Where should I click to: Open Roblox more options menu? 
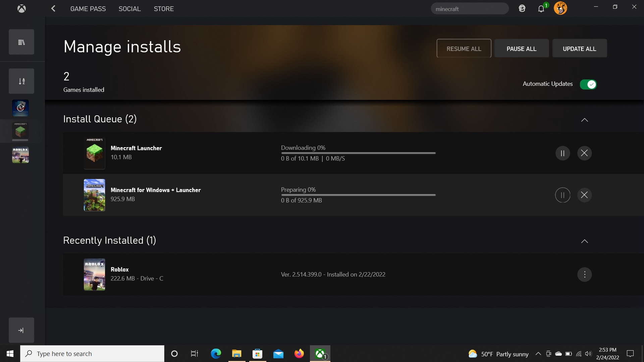[x=584, y=275]
